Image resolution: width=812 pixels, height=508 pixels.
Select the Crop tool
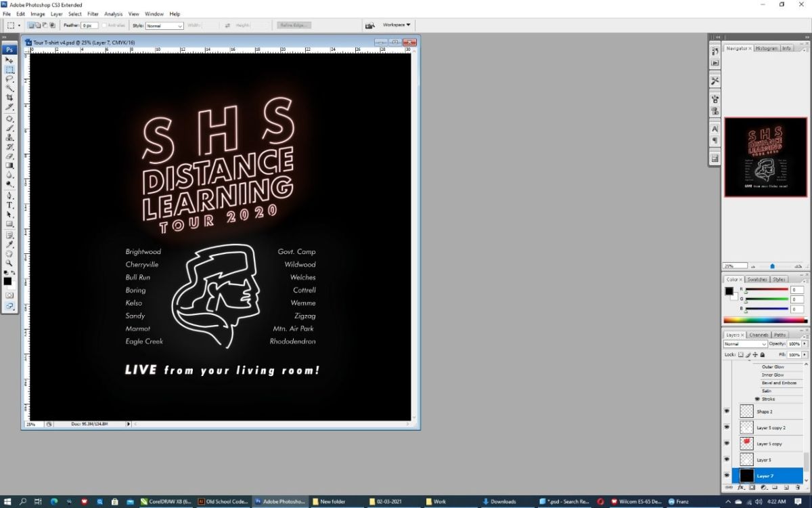click(9, 98)
